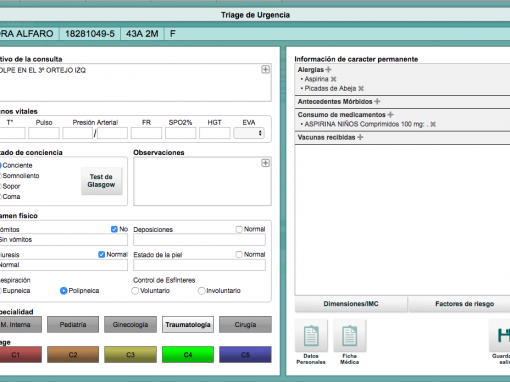Delete ASPIRINA NIÑOS Comprimidos medication entry
Viewport: 510px width, 382px height.
click(433, 124)
